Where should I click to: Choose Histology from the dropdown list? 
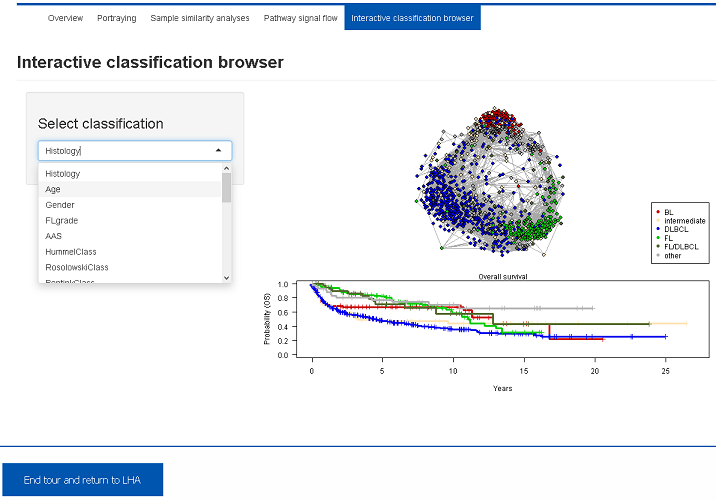click(x=63, y=174)
